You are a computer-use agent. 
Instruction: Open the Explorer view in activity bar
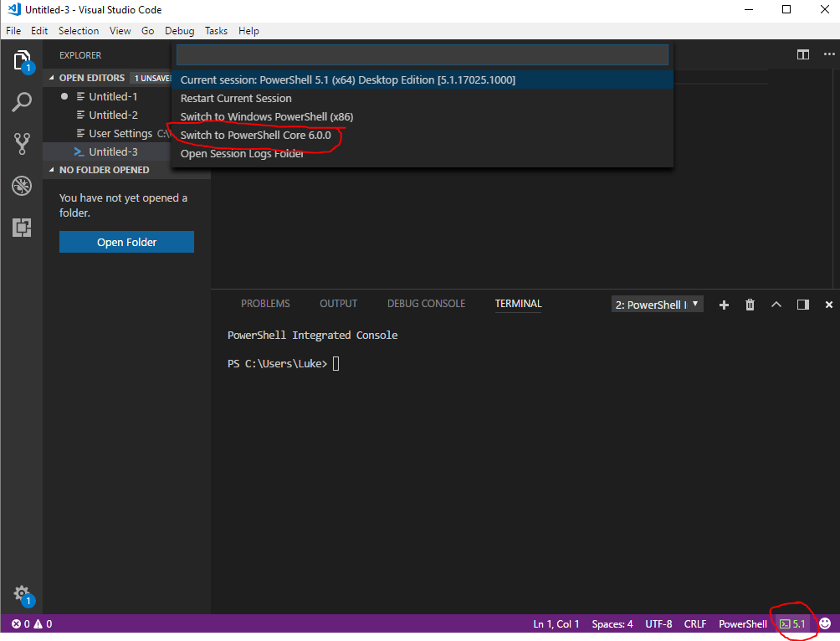tap(22, 61)
